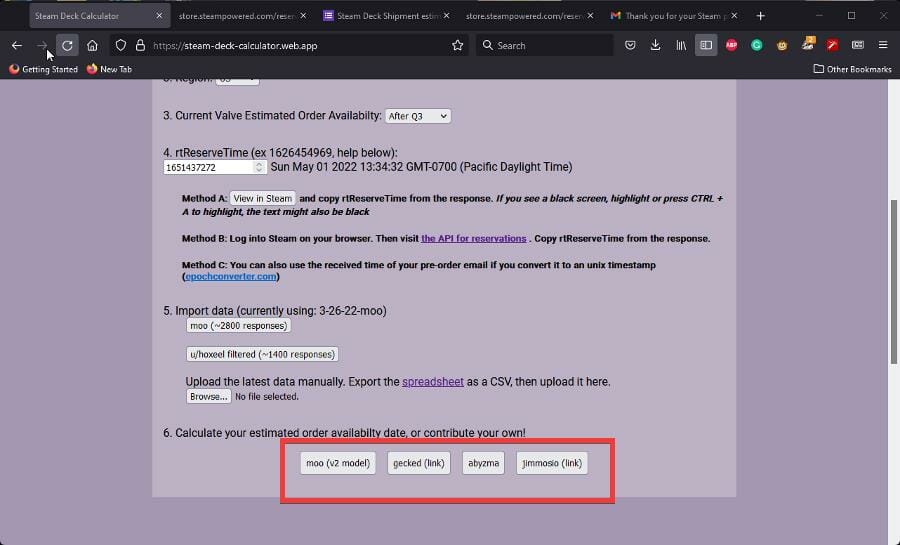The height and width of the screenshot is (545, 900).
Task: Import moo (~2800 responses) data
Action: pyautogui.click(x=238, y=326)
